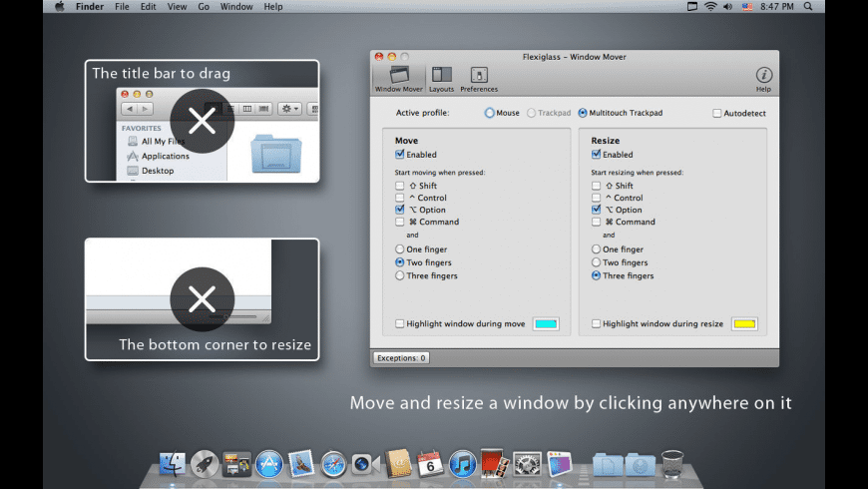Launch Safari compass icon in dock
Viewport: 868px width, 489px height.
pyautogui.click(x=333, y=463)
